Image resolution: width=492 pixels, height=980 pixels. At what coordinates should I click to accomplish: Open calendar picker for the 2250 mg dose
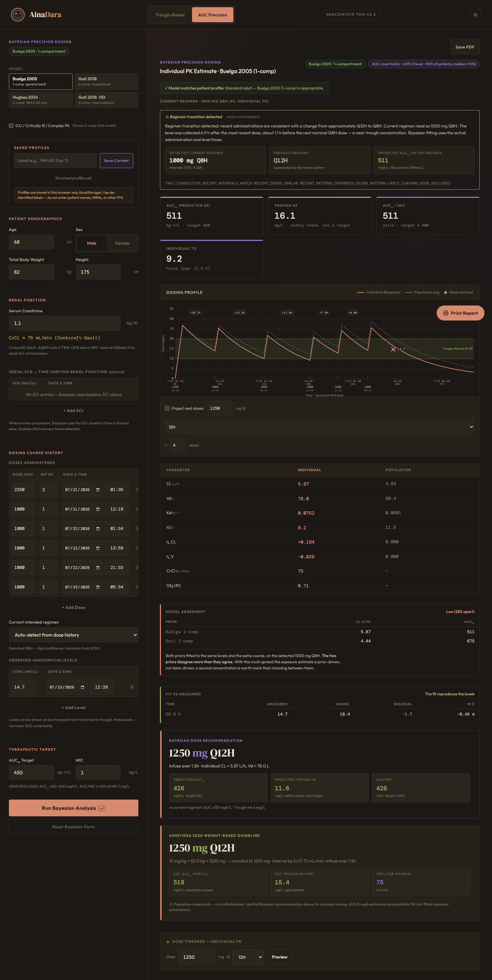[x=98, y=490]
